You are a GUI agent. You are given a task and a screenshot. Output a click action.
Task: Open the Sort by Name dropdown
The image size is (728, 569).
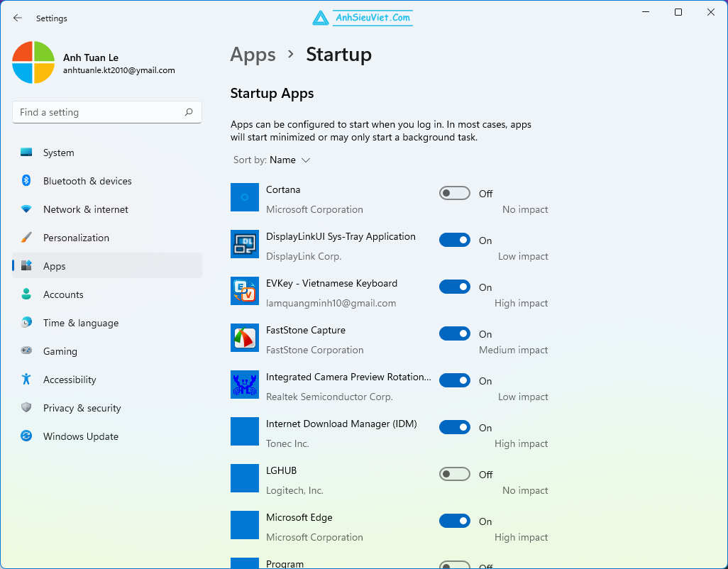click(x=272, y=160)
